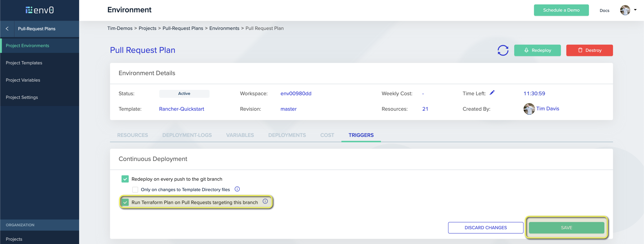Click the Redeploy button
644x244 pixels.
(537, 50)
